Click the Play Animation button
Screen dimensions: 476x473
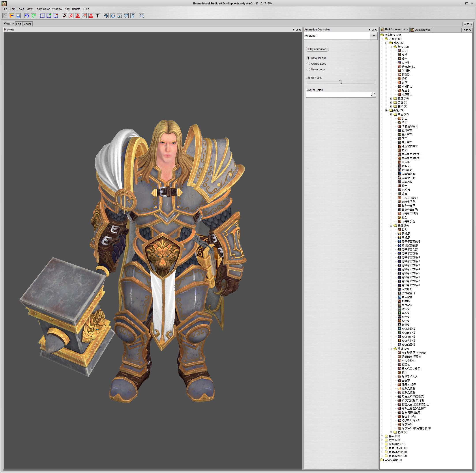pyautogui.click(x=317, y=49)
